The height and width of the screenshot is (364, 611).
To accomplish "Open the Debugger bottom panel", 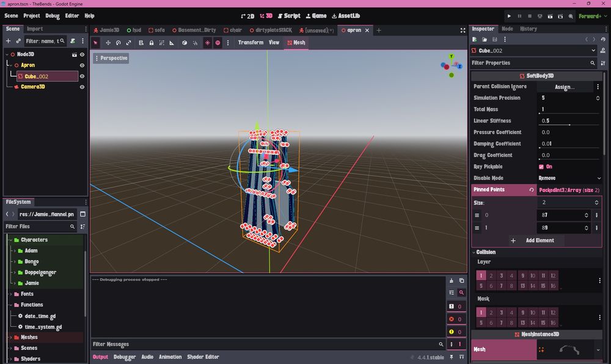I will click(x=125, y=357).
